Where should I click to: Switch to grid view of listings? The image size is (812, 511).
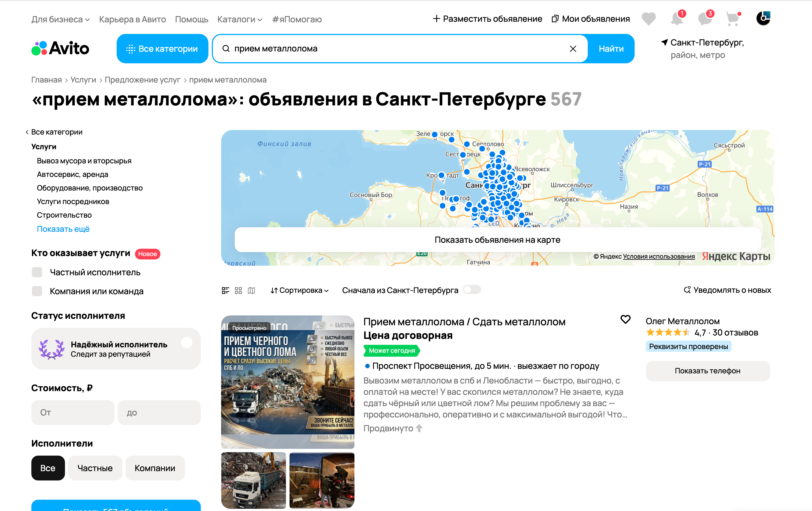pos(238,290)
